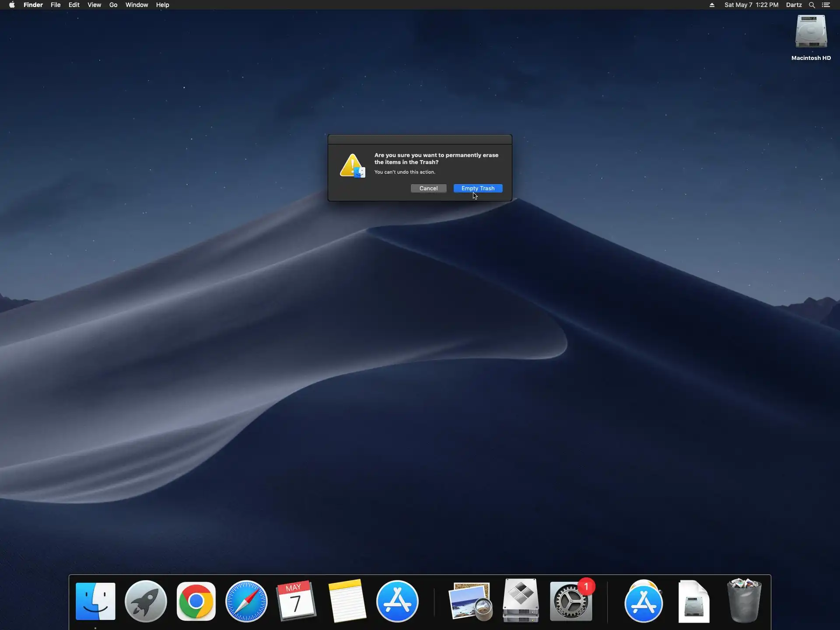Viewport: 840px width, 630px height.
Task: Click the full Trash in Dock
Action: pos(744,601)
